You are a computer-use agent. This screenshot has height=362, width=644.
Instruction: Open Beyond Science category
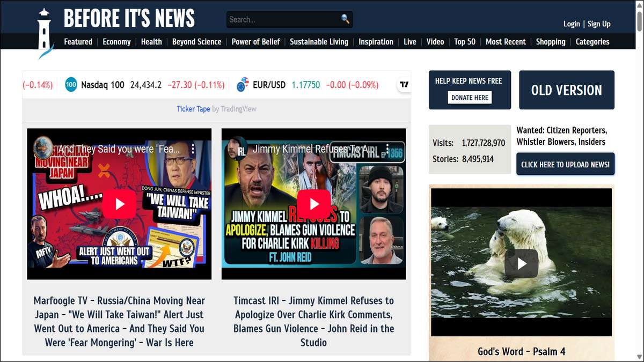point(196,41)
